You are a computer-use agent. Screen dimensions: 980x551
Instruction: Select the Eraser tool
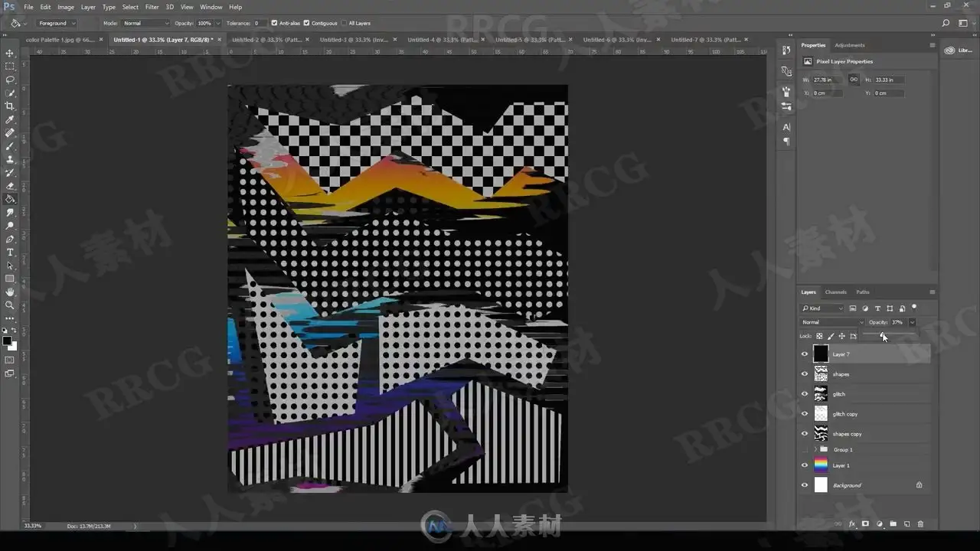[x=10, y=186]
